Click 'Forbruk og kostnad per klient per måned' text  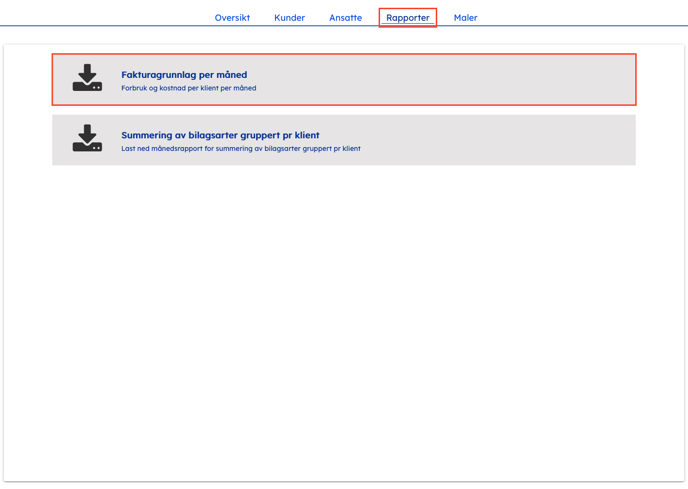188,88
